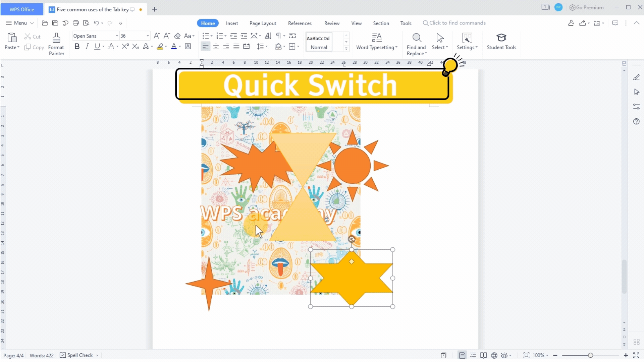Image resolution: width=644 pixels, height=362 pixels.
Task: Expand the styles gallery
Action: click(346, 49)
